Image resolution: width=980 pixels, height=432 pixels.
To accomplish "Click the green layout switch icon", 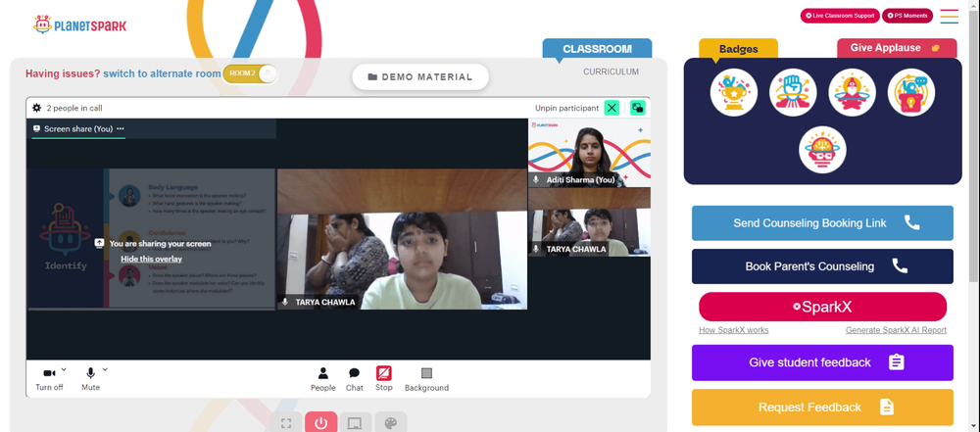I will (x=638, y=108).
